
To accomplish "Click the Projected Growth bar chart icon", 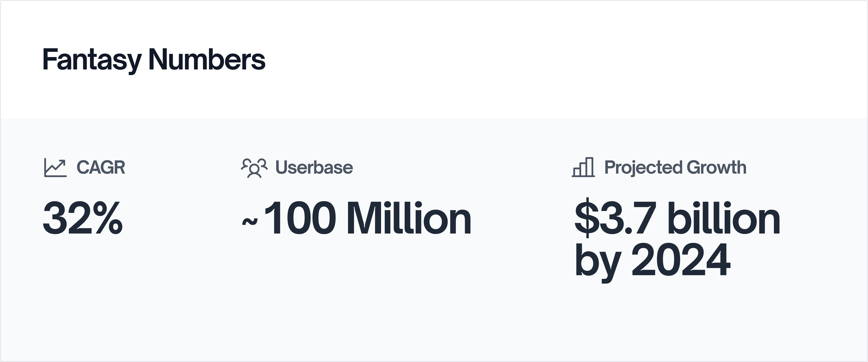I will (x=583, y=167).
